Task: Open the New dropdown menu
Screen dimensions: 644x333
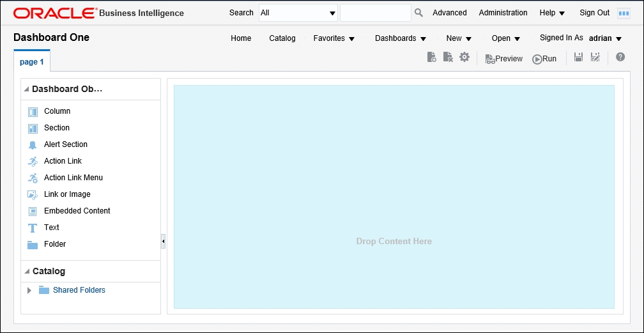Action: point(459,38)
